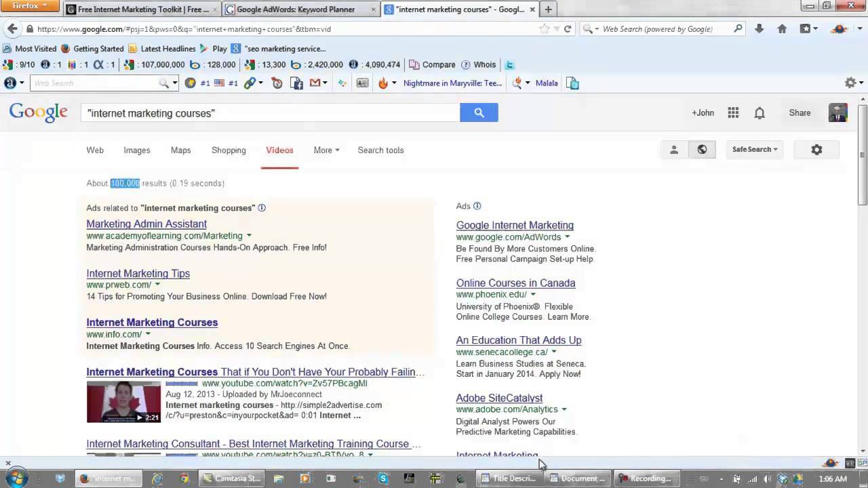Open toolbar settings gear dropdown
Image resolution: width=868 pixels, height=488 pixels.
tap(852, 83)
